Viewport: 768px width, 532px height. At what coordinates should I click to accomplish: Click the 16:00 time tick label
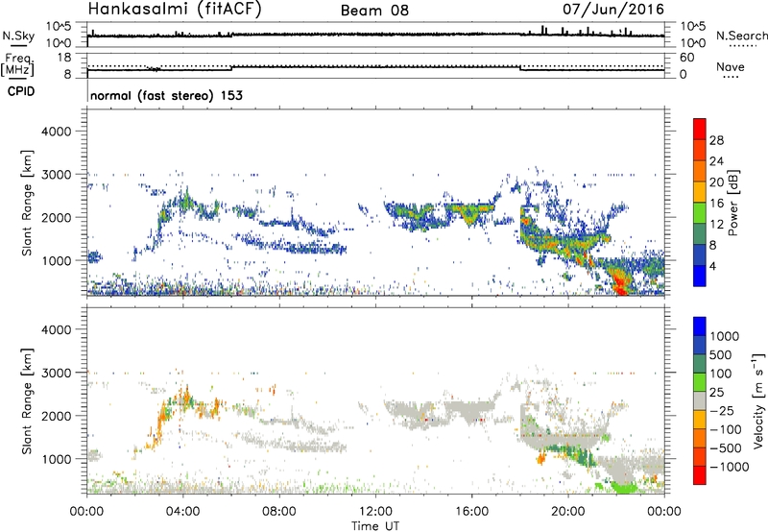pyautogui.click(x=471, y=512)
